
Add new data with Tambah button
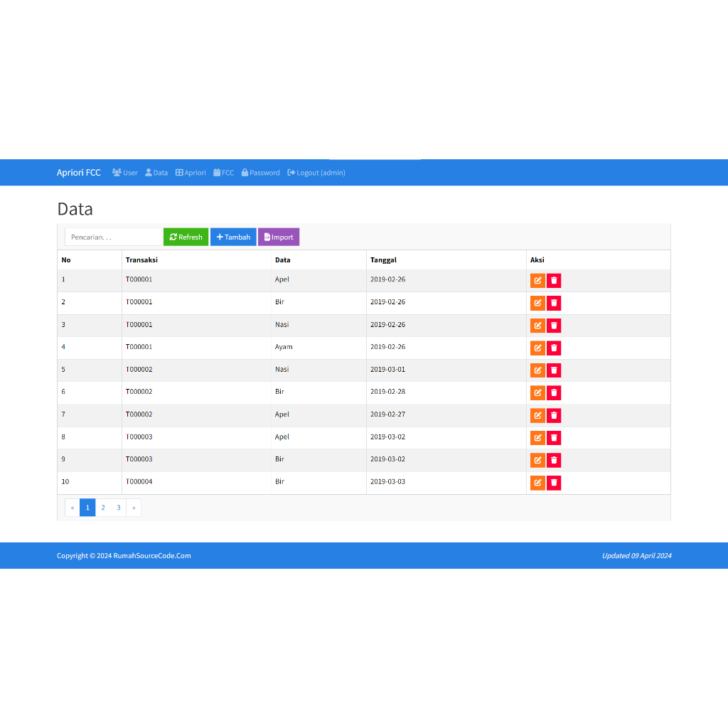tap(233, 237)
